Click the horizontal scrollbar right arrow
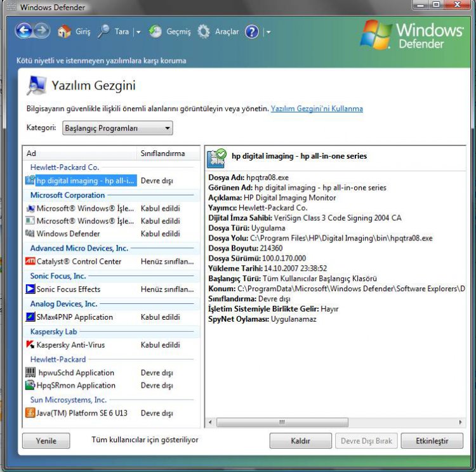This screenshot has width=476, height=472. (x=460, y=422)
